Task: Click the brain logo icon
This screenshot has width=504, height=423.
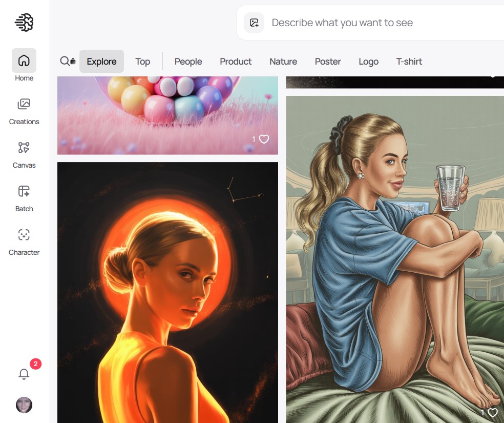Action: tap(24, 22)
